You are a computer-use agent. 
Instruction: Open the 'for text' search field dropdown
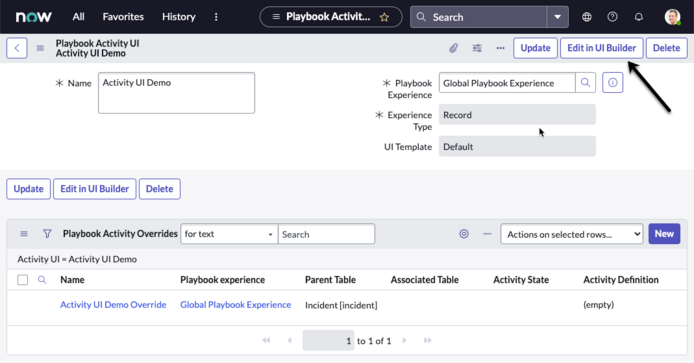pyautogui.click(x=229, y=234)
